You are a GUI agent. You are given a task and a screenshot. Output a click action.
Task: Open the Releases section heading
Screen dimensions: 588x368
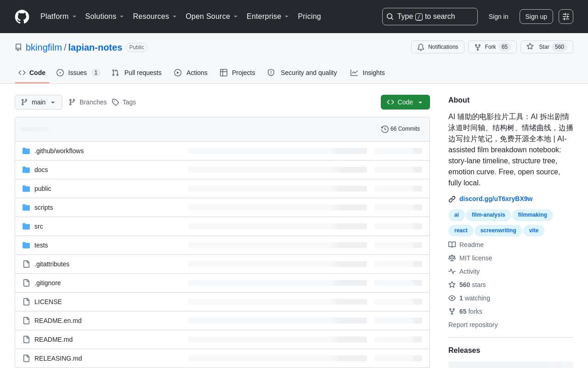coord(464,350)
